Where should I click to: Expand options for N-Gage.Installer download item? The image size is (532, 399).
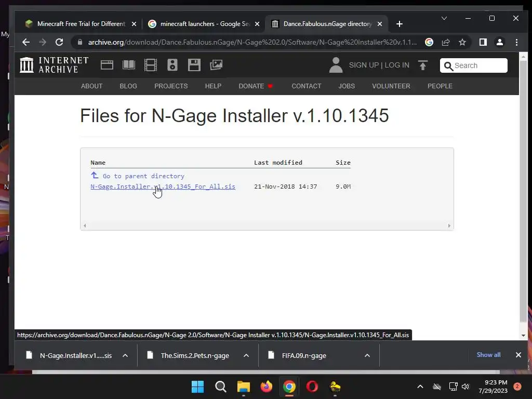click(x=125, y=355)
